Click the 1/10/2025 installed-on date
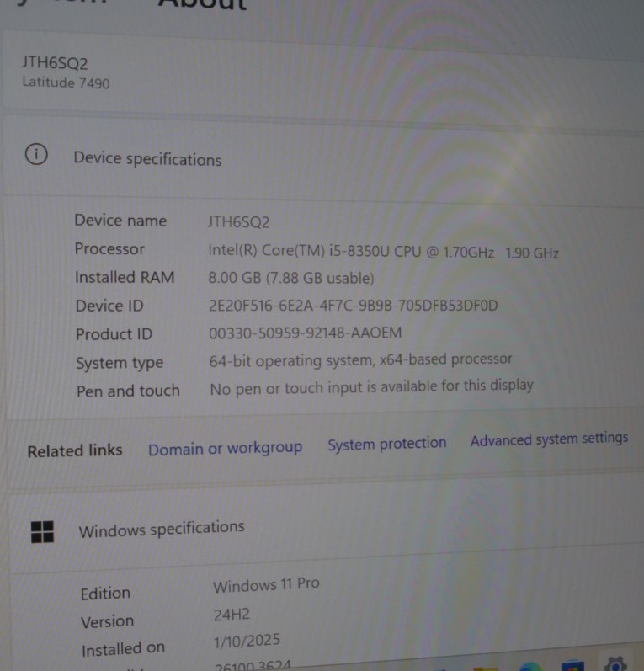 (x=247, y=641)
